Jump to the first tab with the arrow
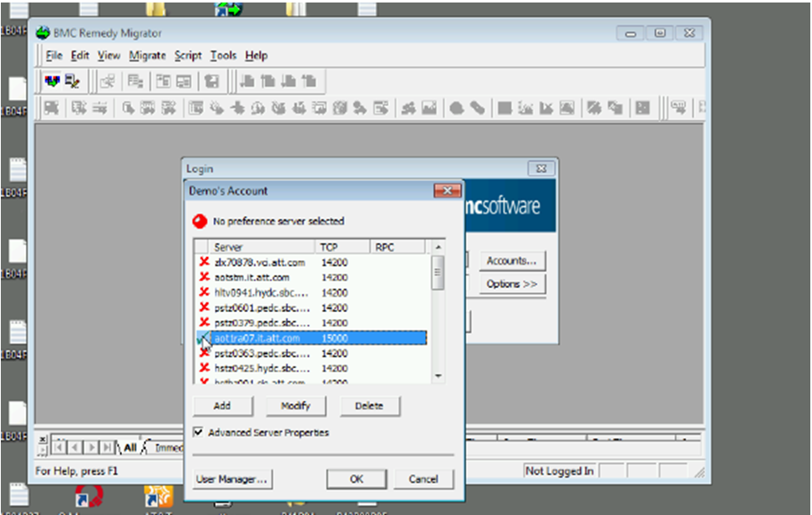Screen dimensions: 812x515 tap(59, 447)
